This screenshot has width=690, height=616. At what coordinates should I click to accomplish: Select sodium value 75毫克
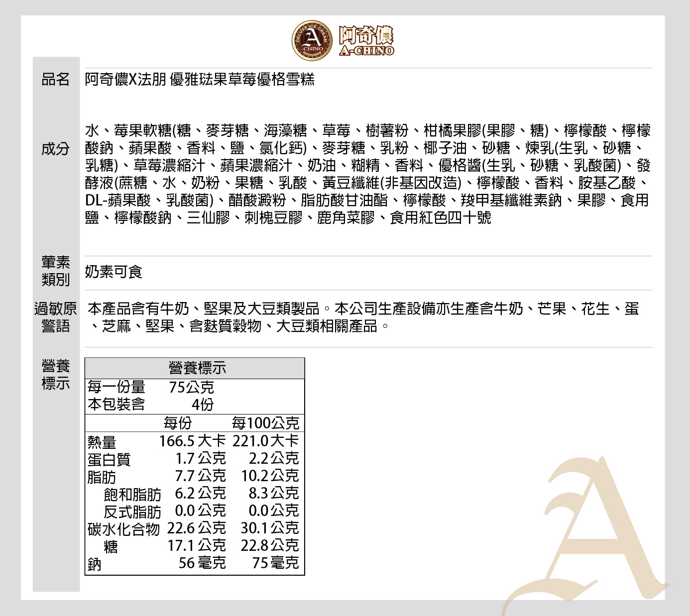pyautogui.click(x=276, y=563)
